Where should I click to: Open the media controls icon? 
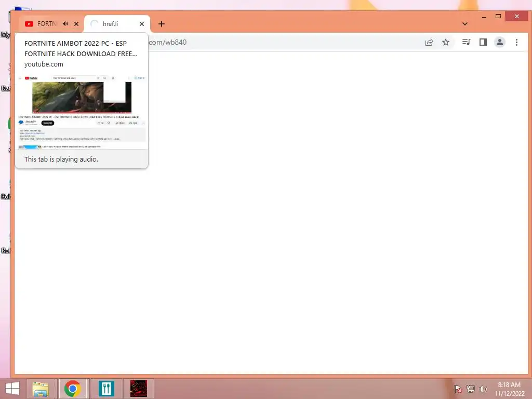click(x=466, y=42)
